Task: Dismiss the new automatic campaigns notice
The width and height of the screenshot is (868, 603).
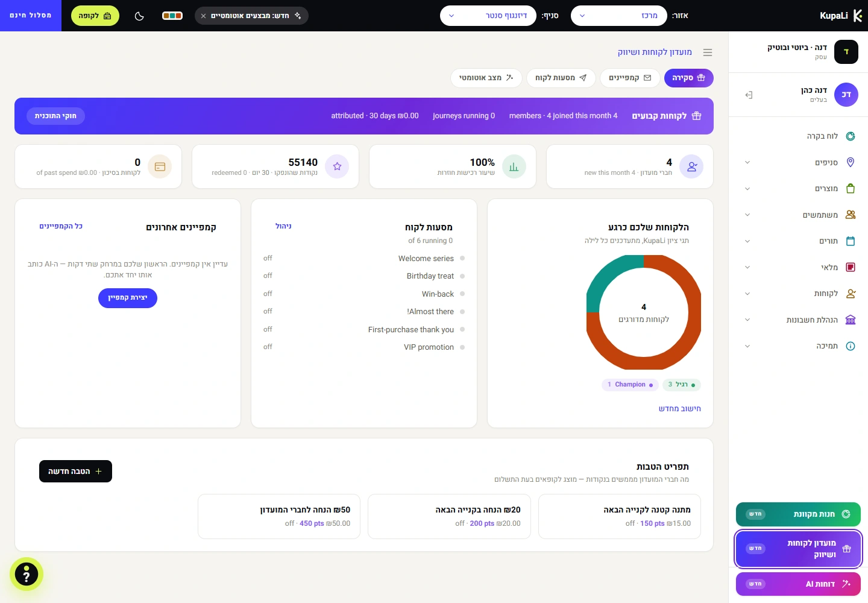Action: click(x=204, y=16)
